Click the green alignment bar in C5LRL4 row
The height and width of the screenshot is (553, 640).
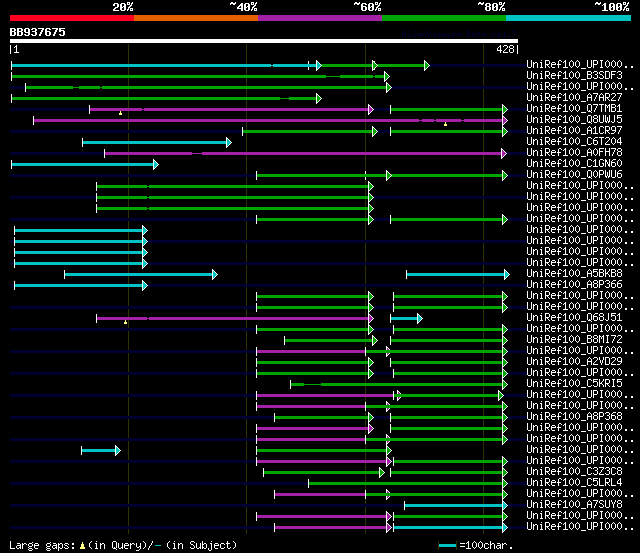tap(408, 484)
